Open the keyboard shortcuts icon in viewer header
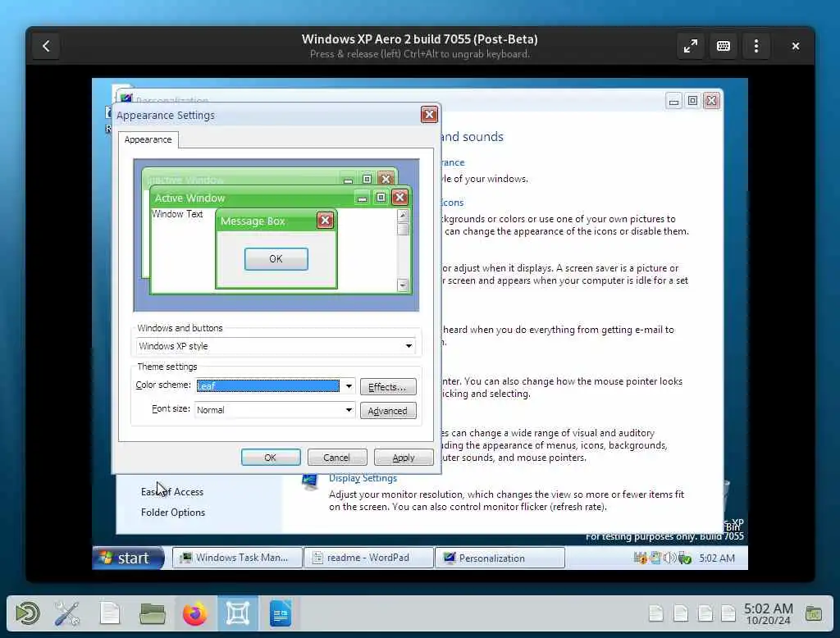Viewport: 840px width, 638px height. pyautogui.click(x=724, y=46)
